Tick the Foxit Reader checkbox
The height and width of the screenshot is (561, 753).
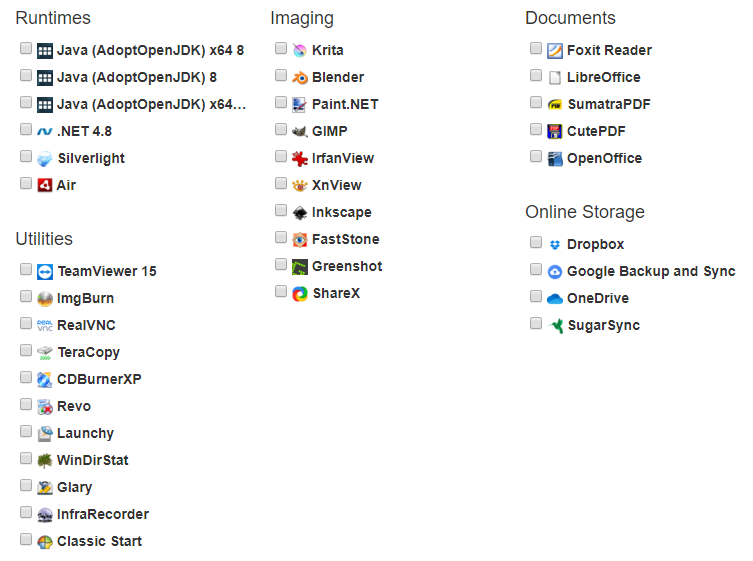(x=536, y=48)
